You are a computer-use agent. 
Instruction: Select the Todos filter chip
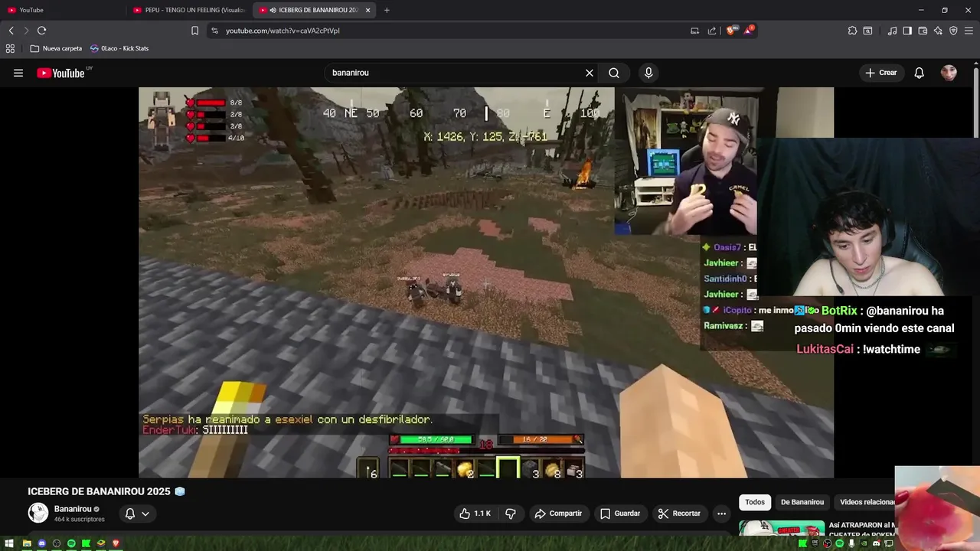[755, 502]
